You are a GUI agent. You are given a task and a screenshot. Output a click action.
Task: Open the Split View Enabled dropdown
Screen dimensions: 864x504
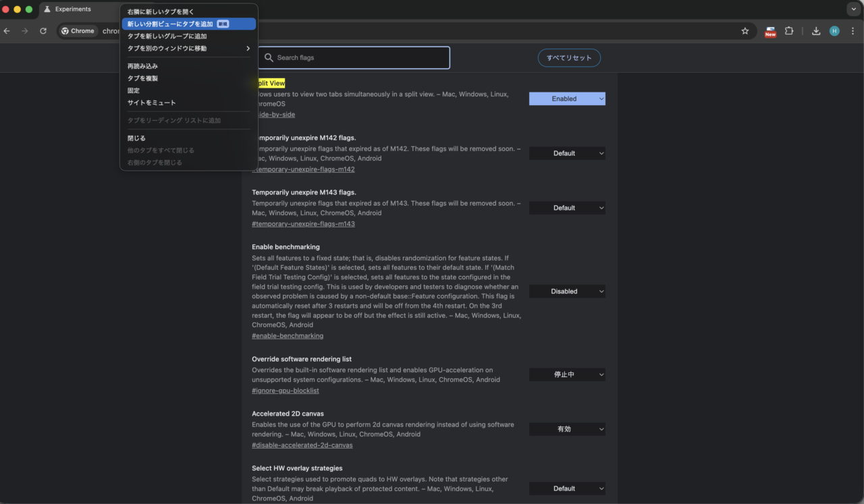point(567,99)
